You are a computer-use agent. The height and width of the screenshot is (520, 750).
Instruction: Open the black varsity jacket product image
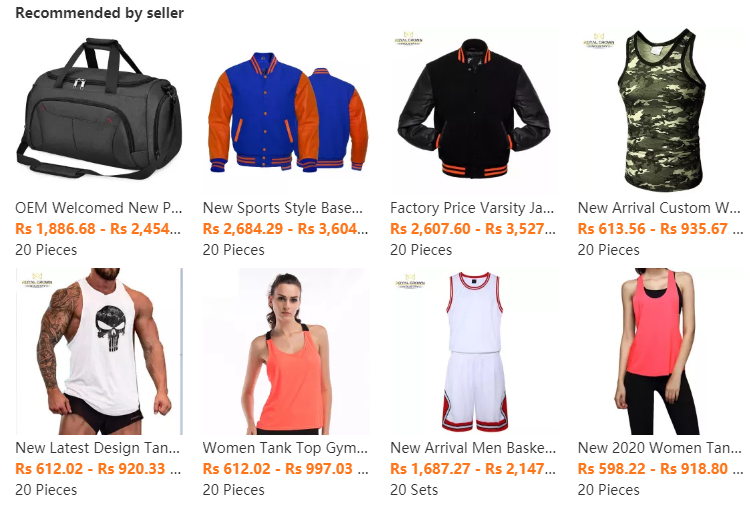474,112
